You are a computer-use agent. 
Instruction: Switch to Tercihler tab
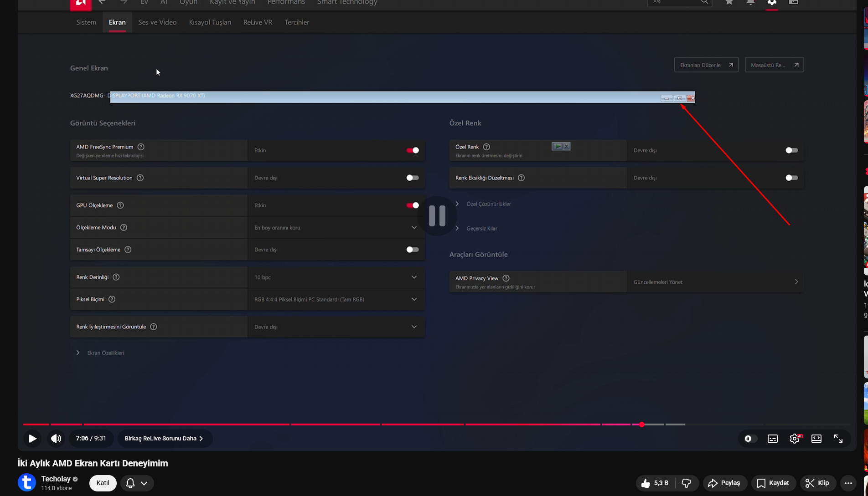[x=297, y=22]
